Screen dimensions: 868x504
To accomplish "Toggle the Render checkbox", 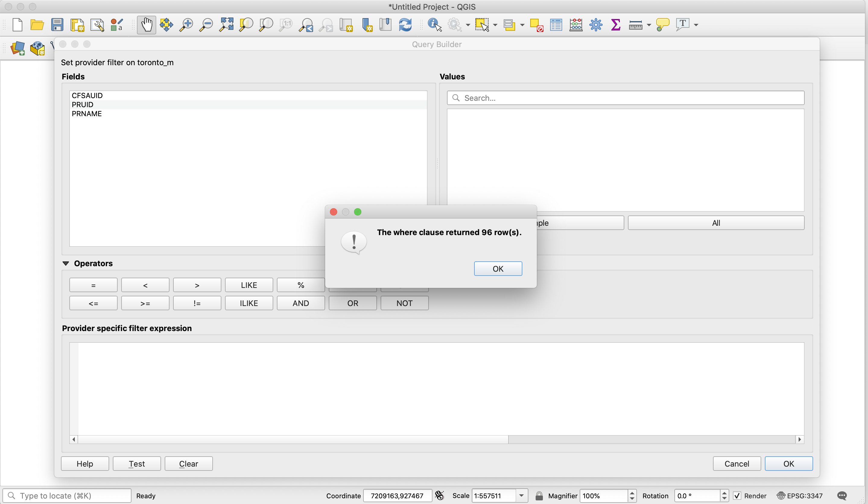I will click(x=737, y=496).
